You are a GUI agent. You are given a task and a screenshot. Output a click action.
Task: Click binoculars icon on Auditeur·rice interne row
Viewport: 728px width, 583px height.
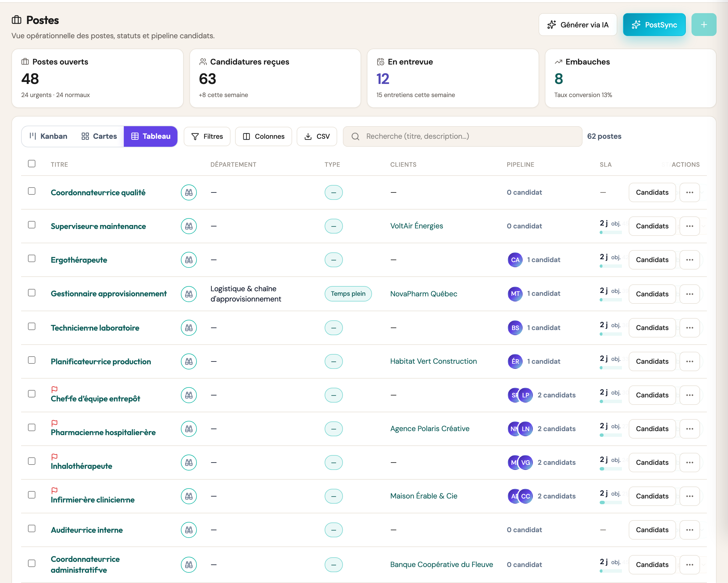tap(189, 530)
